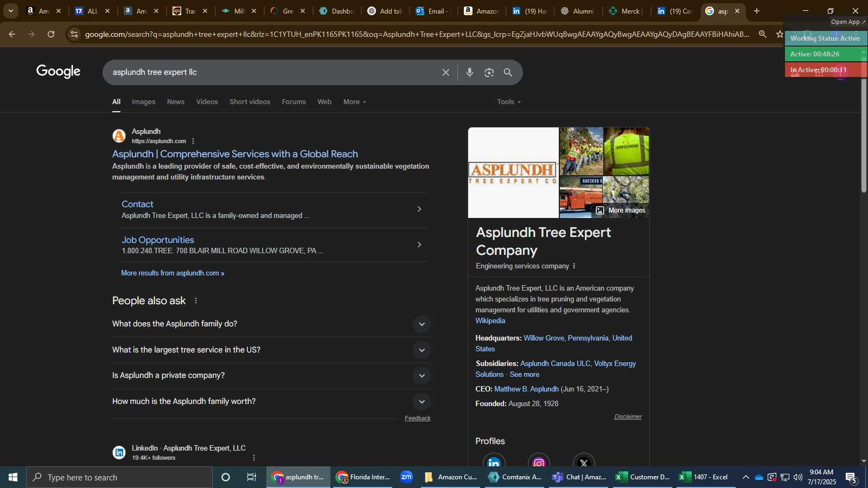
Task: Open Google Lens image search icon
Action: tap(489, 73)
